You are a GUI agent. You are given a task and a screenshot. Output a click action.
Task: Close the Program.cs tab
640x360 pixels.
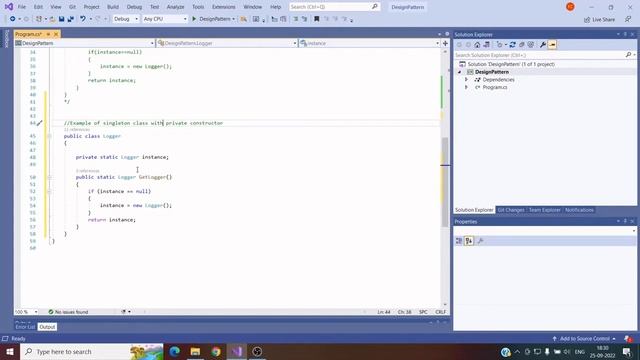coord(56,34)
